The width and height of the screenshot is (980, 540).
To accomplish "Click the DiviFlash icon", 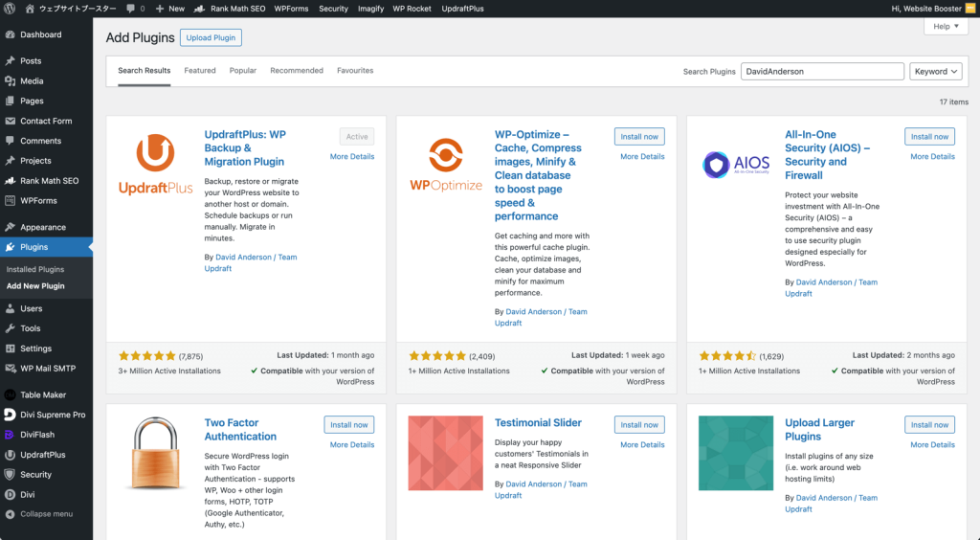I will pyautogui.click(x=10, y=435).
